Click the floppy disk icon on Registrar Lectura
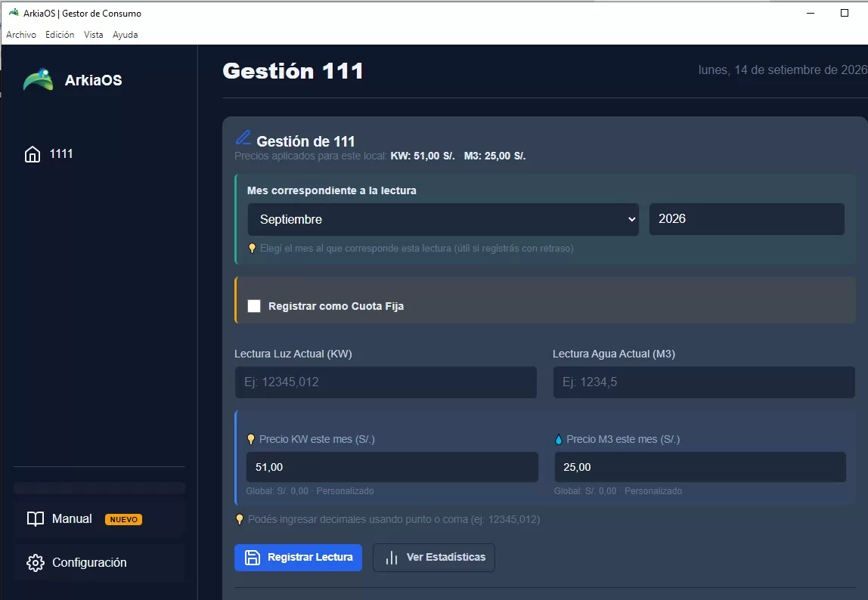Image resolution: width=868 pixels, height=600 pixels. (253, 558)
